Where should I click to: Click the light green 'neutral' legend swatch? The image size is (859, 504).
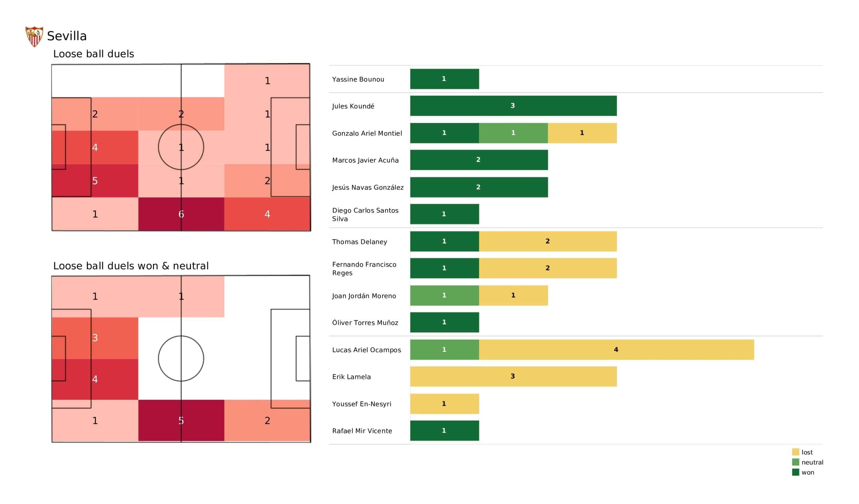pos(796,462)
